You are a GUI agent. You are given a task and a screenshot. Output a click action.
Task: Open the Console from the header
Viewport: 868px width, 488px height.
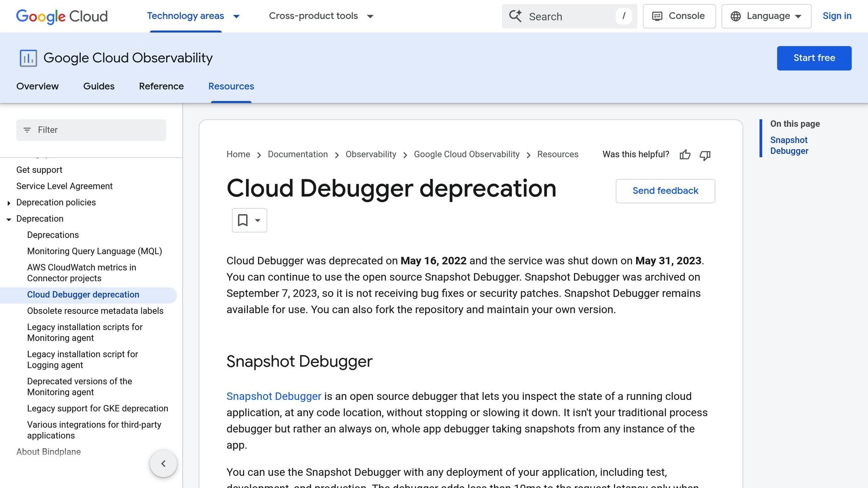coord(679,16)
